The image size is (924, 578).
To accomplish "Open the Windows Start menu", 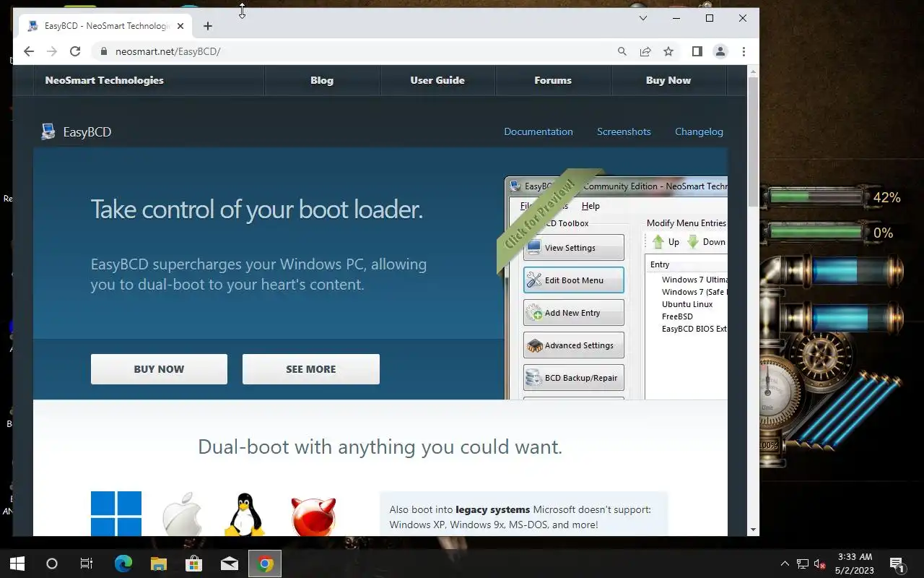I will [17, 564].
